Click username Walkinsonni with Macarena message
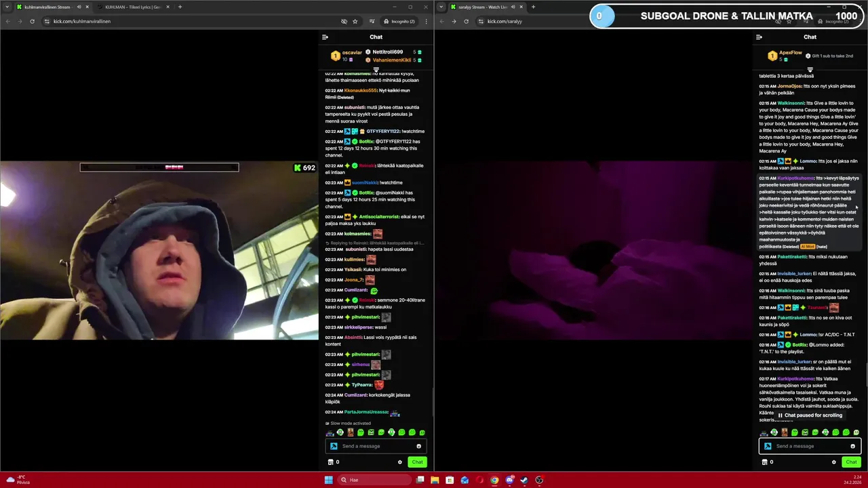Image resolution: width=868 pixels, height=488 pixels. click(791, 103)
